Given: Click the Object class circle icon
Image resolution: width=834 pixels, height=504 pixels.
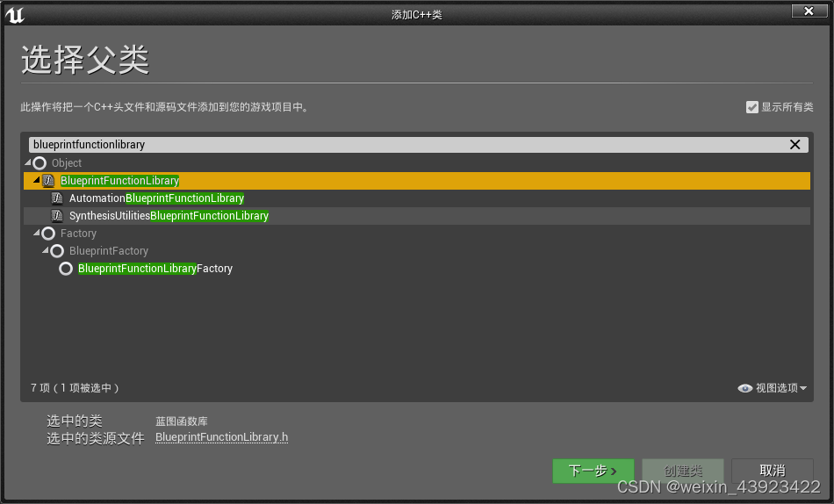Looking at the screenshot, I should (40, 162).
